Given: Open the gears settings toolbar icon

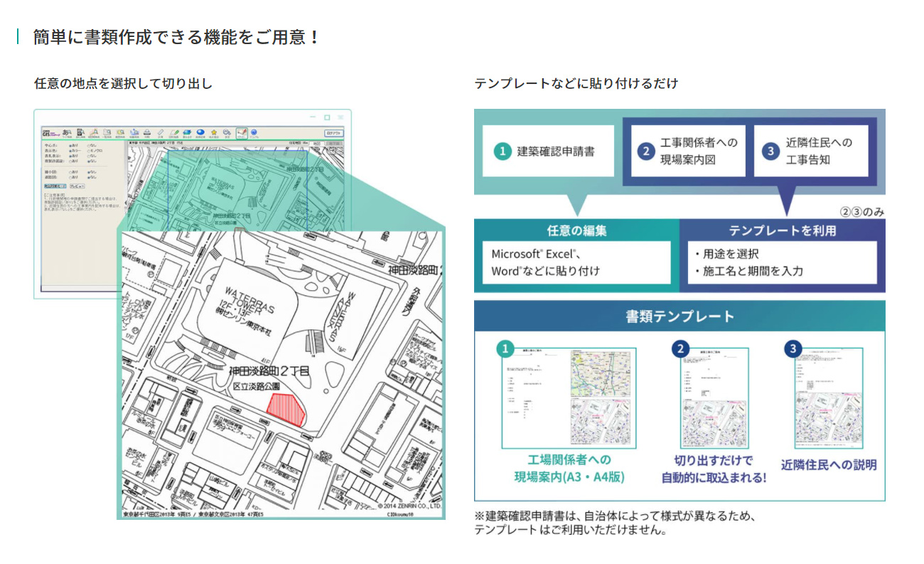Looking at the screenshot, I should click(227, 132).
